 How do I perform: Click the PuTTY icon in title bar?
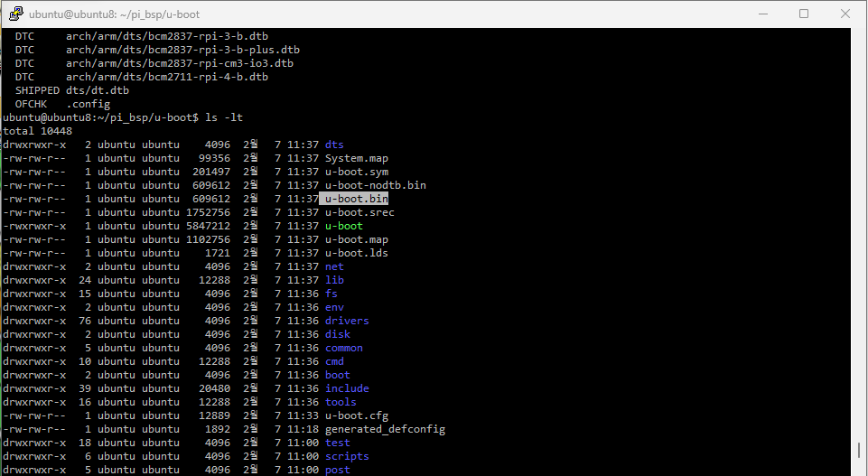coord(16,14)
